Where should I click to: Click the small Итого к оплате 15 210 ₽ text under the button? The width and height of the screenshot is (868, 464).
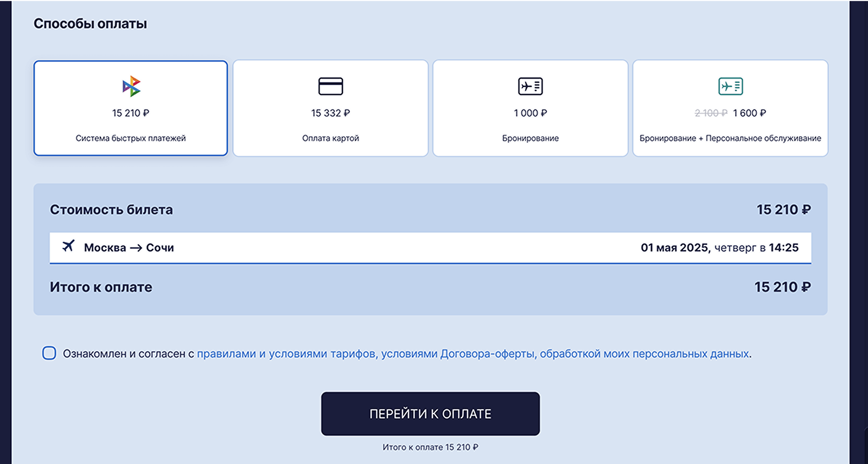(430, 447)
